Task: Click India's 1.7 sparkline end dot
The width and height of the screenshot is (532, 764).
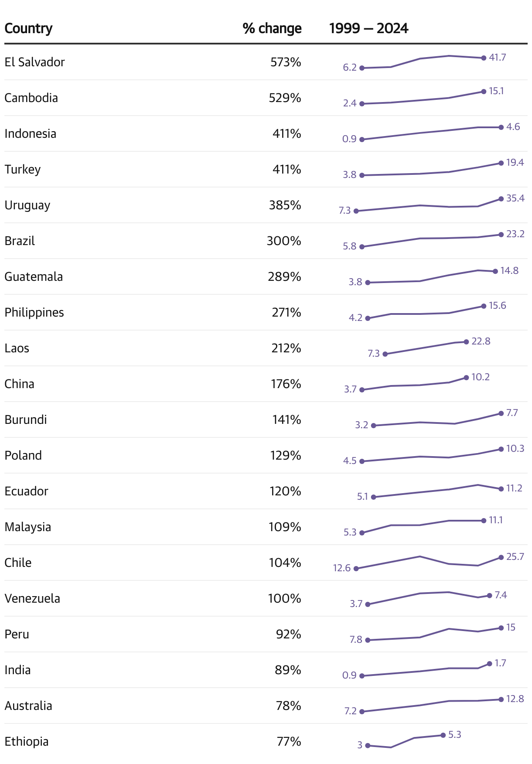Action: tap(489, 664)
